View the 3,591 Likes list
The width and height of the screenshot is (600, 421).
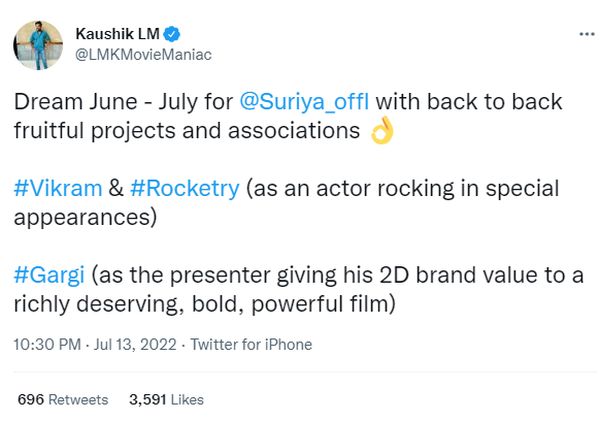(166, 399)
